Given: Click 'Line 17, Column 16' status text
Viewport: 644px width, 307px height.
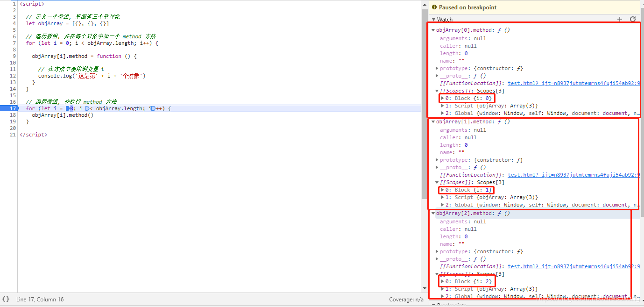Looking at the screenshot, I should point(40,300).
